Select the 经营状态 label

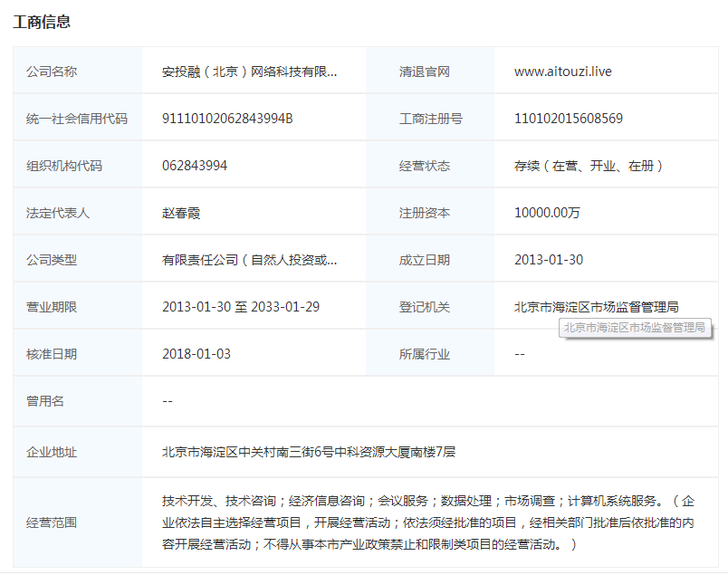point(425,166)
